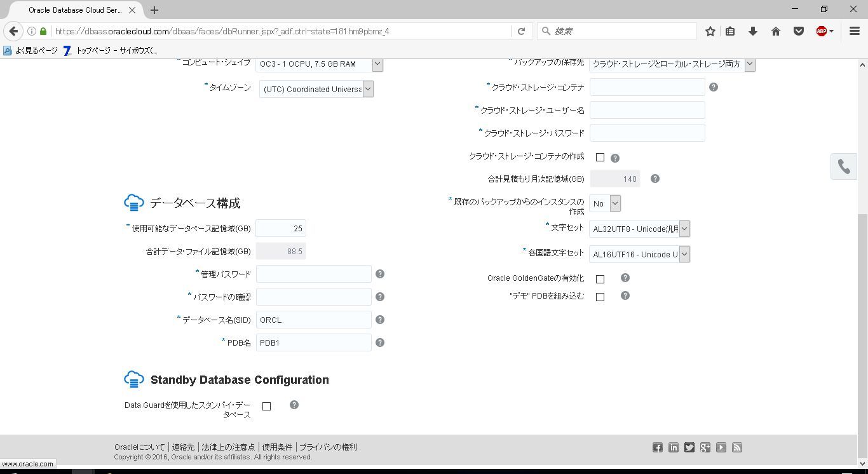
Task: Open the AL16UTF16 national character set dropdown
Action: point(639,254)
